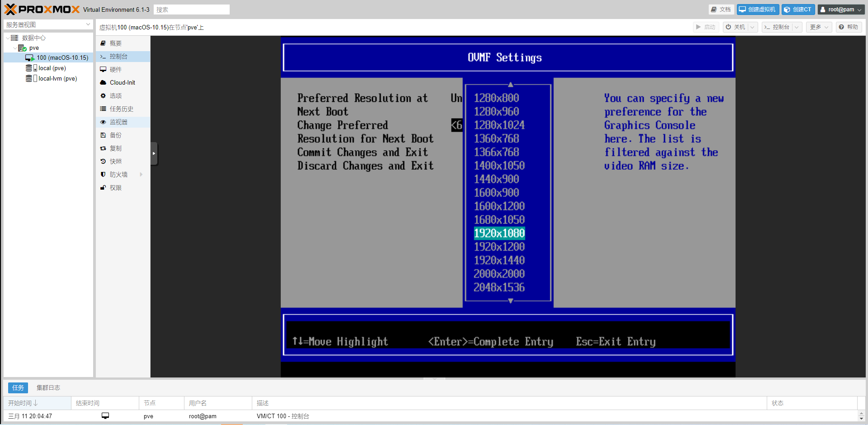Viewport: 868px width, 425px height.
Task: Expand the 服务器视图 view selector dropdown
Action: (88, 24)
